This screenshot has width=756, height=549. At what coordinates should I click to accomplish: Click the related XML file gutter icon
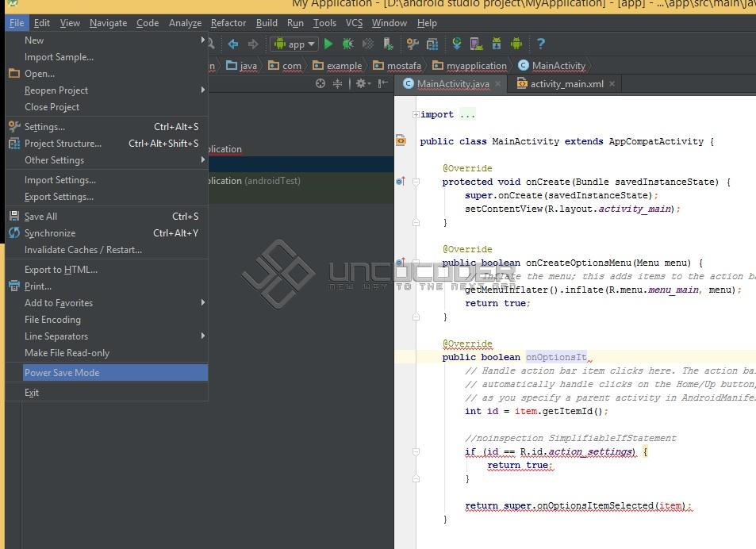401,140
